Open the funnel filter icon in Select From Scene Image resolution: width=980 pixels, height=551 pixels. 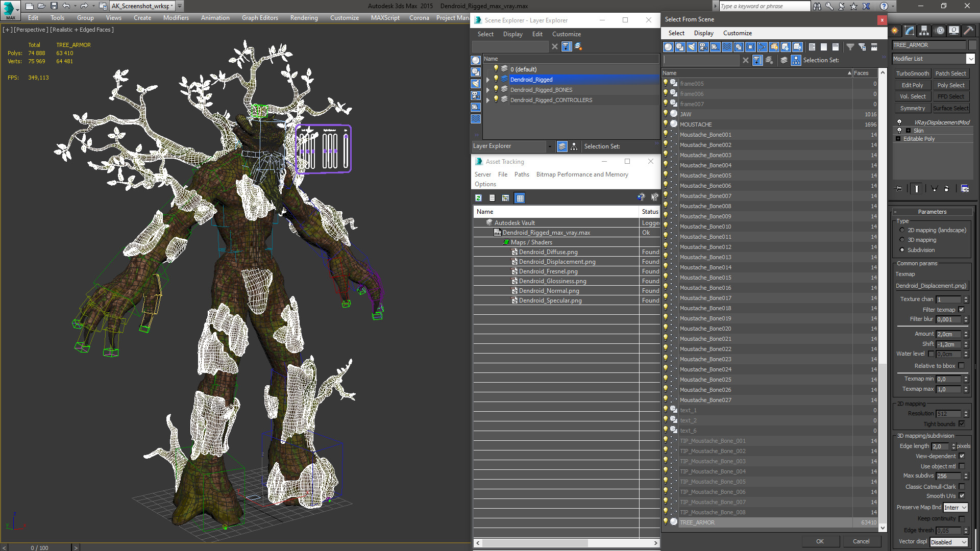tap(850, 47)
